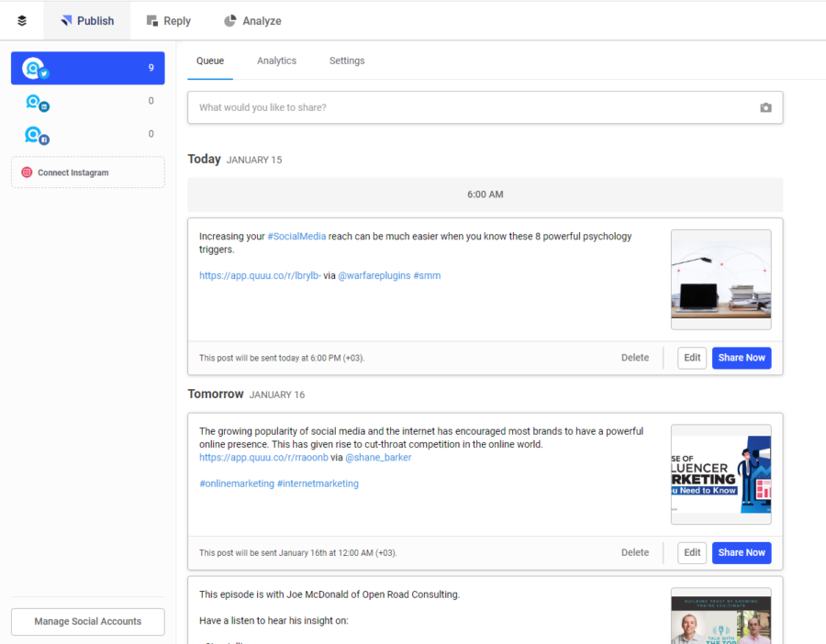The image size is (826, 644).
Task: Click the 'Today' January 15 heading
Action: pyautogui.click(x=235, y=159)
